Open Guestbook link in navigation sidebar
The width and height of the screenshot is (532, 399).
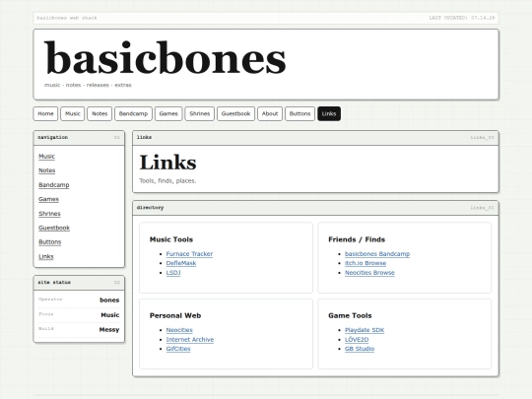coord(54,228)
